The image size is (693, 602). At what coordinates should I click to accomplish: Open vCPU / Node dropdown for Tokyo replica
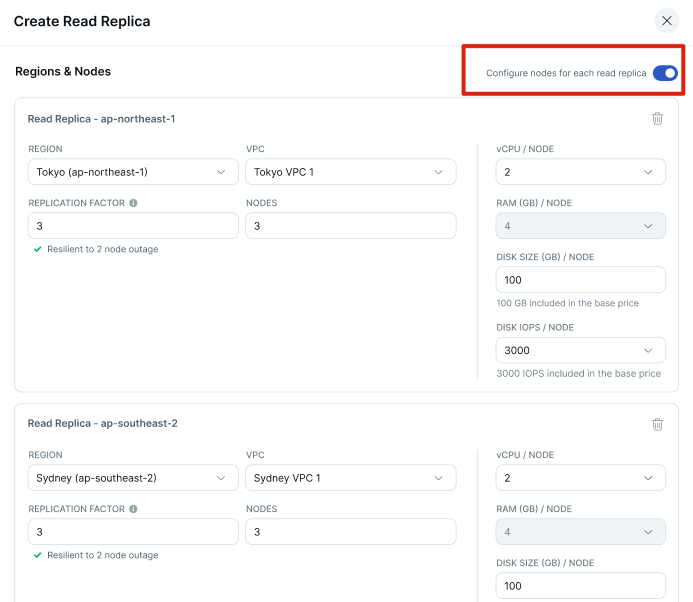click(580, 172)
